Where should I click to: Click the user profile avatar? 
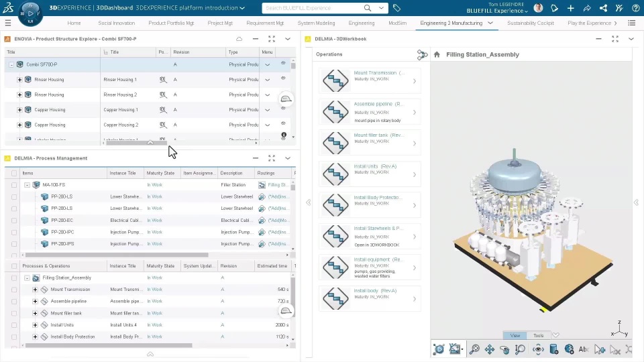click(x=538, y=8)
